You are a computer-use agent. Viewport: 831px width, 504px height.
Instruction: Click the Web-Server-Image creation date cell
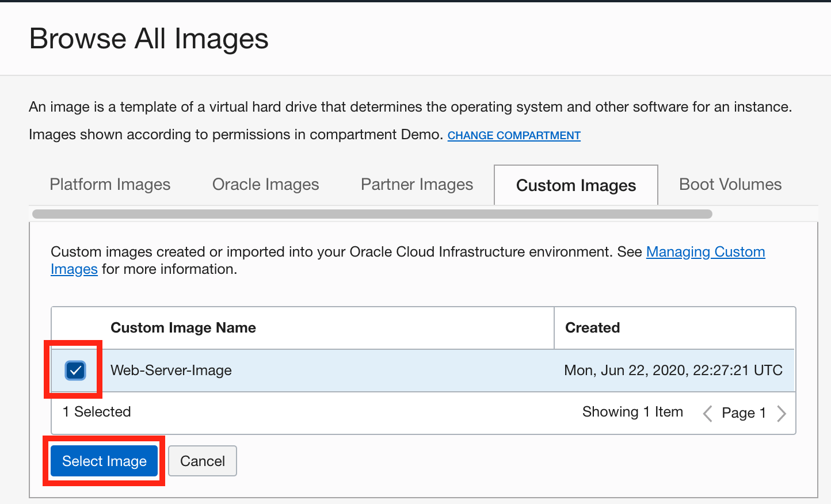point(673,371)
